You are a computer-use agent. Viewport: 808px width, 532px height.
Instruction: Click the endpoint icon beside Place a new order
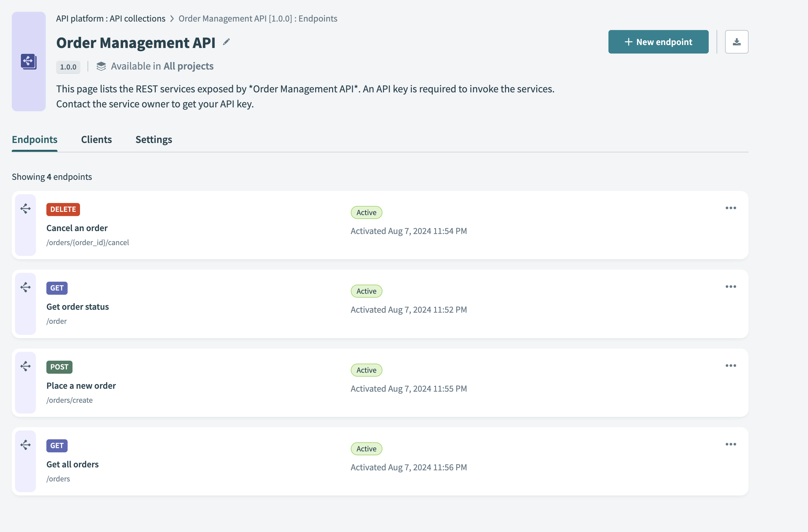click(25, 366)
